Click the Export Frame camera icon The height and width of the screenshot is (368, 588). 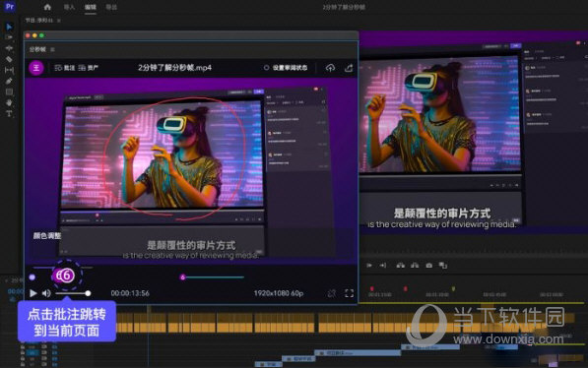[429, 266]
